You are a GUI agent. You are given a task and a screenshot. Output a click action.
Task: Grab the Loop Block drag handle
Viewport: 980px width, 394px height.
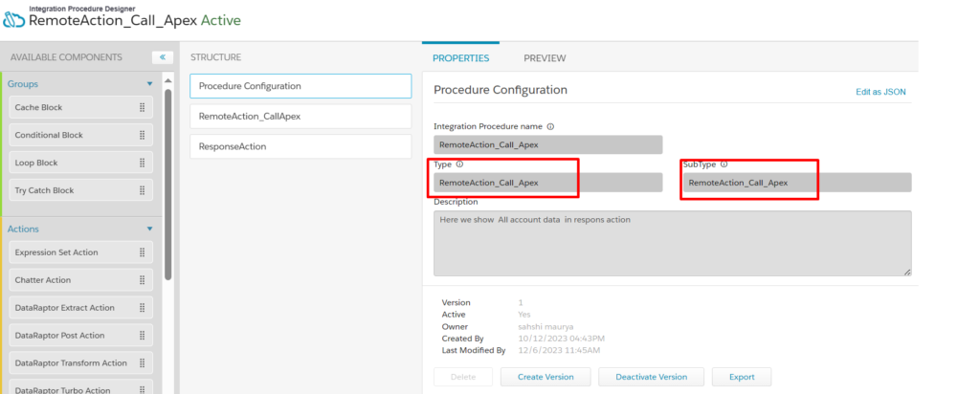point(142,163)
